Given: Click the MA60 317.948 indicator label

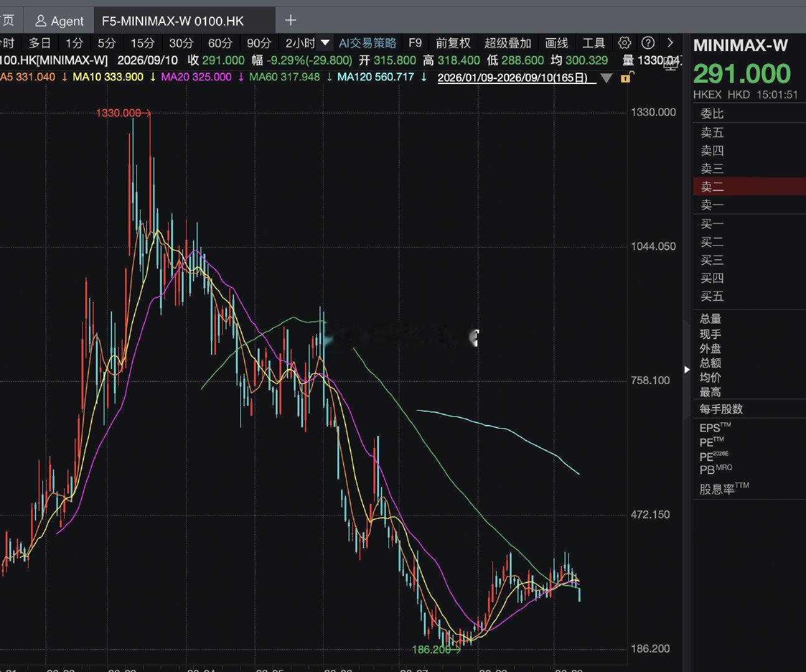Looking at the screenshot, I should [x=284, y=77].
